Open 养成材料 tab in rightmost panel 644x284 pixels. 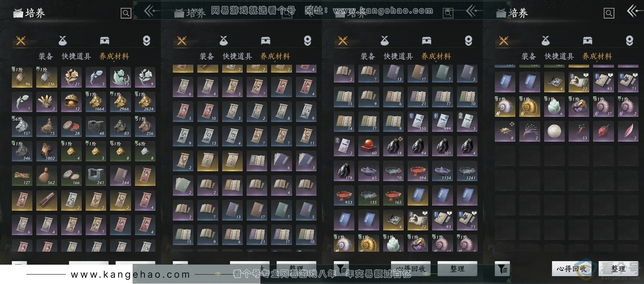(597, 56)
